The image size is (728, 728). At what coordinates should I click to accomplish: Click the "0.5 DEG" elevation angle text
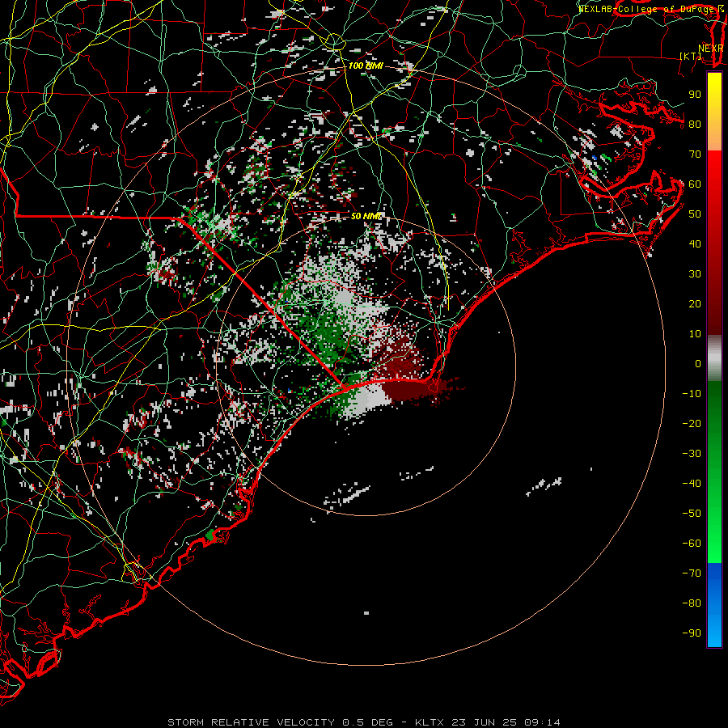pos(368,722)
